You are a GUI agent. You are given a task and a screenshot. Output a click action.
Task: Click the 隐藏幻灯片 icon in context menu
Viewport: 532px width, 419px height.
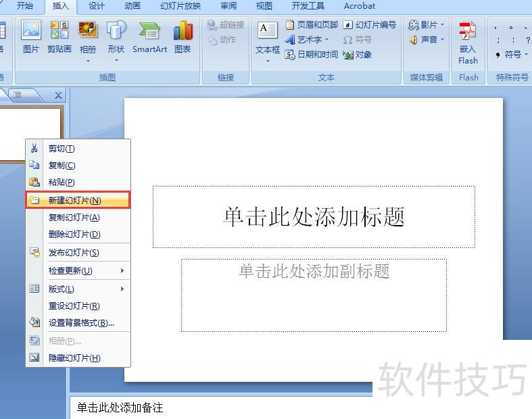tap(34, 358)
